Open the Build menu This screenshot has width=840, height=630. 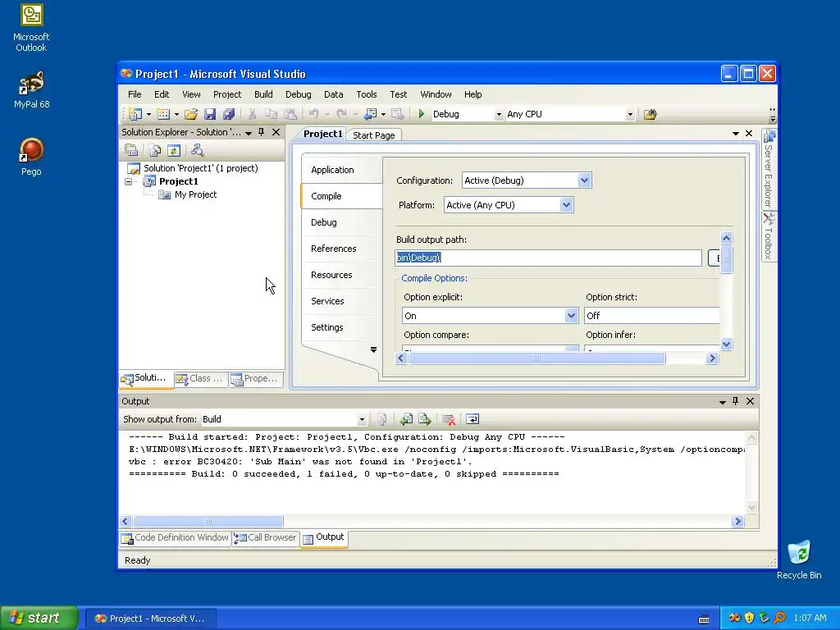263,94
